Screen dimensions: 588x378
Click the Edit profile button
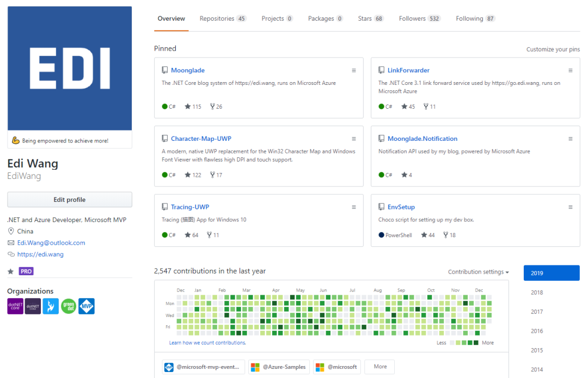[70, 200]
